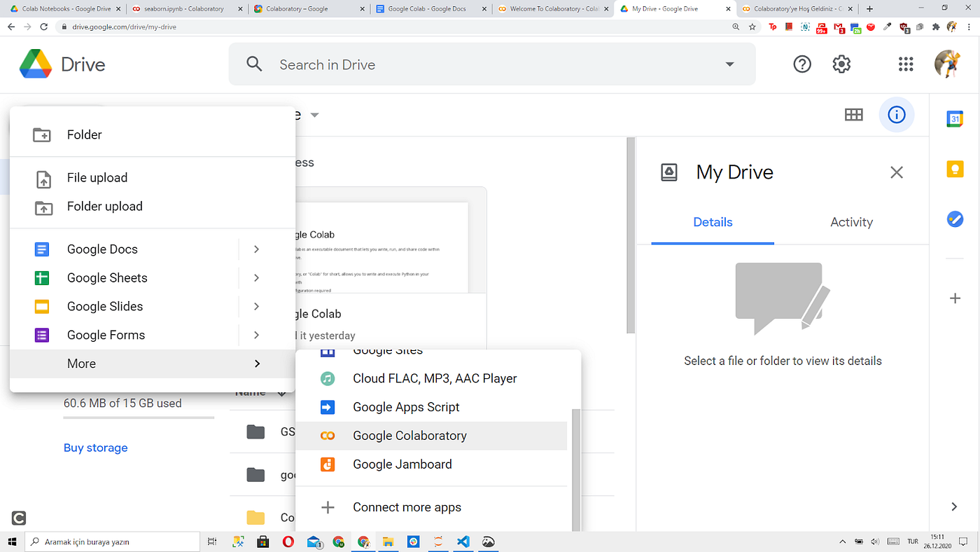The width and height of the screenshot is (980, 552).
Task: Open the My Drive title dropdown arrow
Action: coord(314,115)
